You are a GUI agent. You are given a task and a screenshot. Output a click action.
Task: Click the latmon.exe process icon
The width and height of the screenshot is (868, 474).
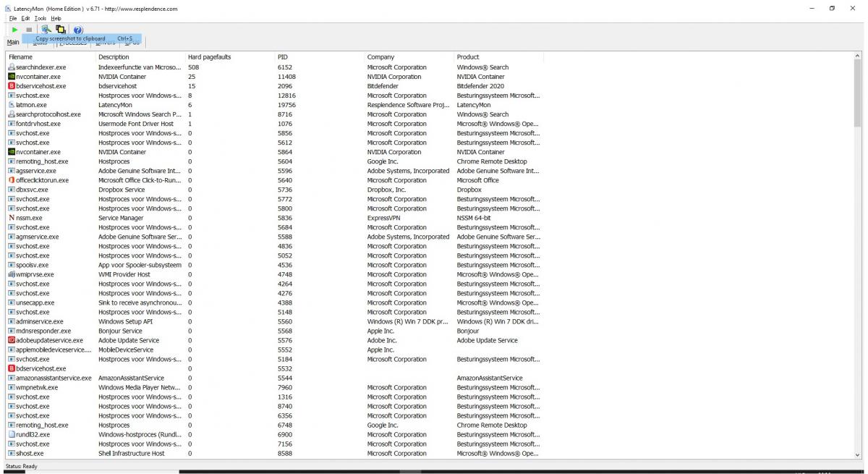12,105
